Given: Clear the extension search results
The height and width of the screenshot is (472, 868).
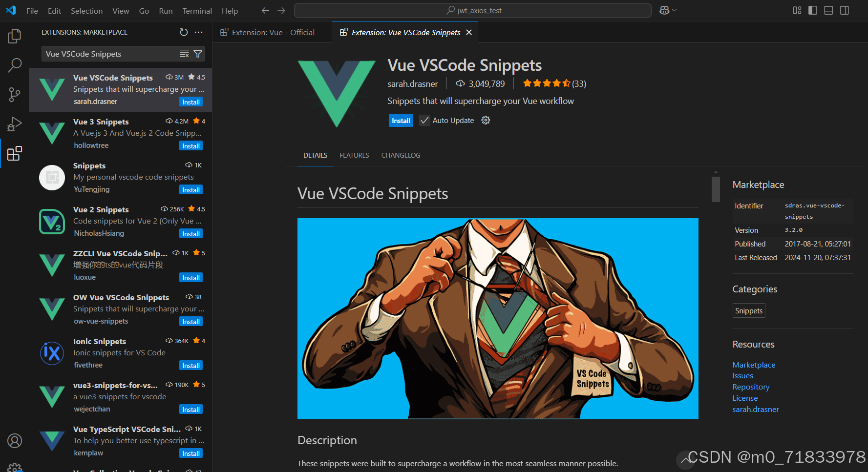Looking at the screenshot, I should 184,54.
